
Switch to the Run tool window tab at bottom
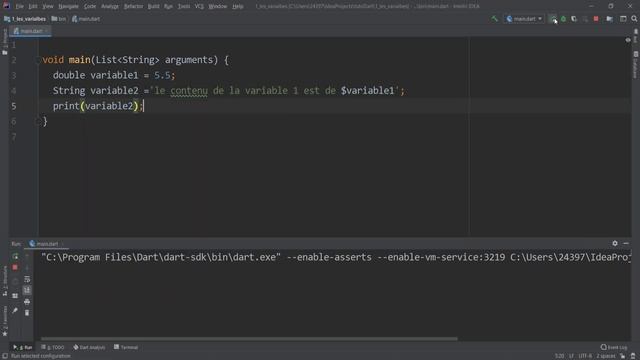[x=23, y=347]
